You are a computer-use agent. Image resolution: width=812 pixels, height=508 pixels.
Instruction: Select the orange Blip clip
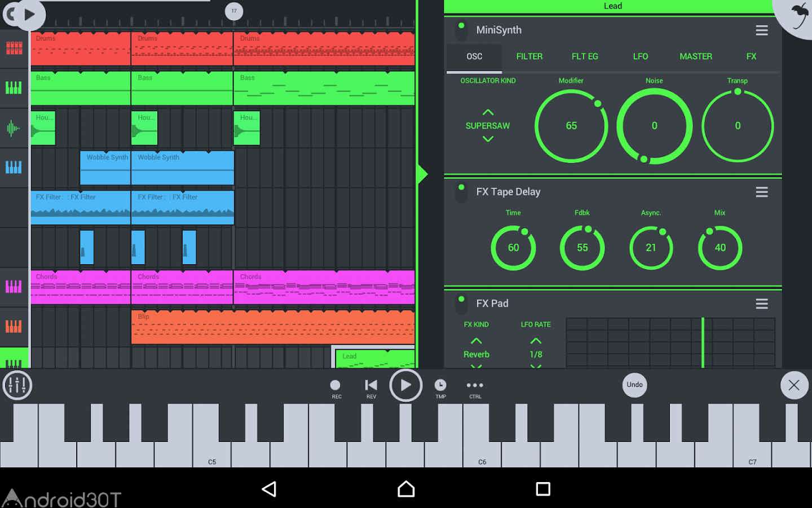(x=273, y=327)
